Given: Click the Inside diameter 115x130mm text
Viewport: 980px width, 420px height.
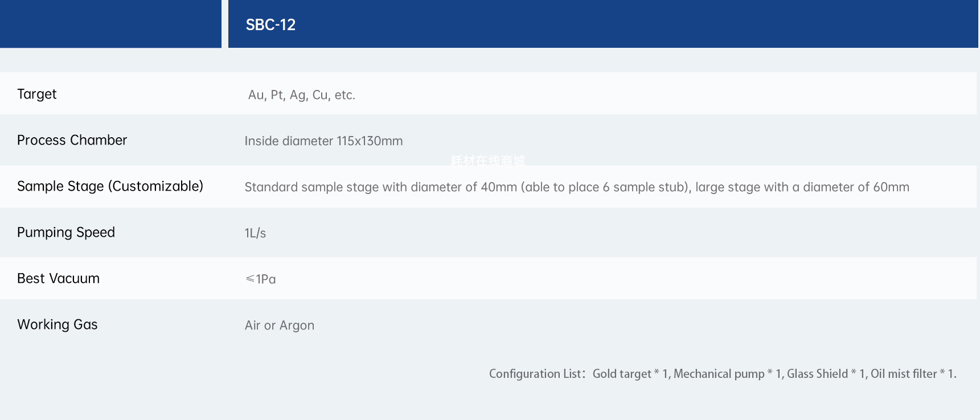Looking at the screenshot, I should pyautogui.click(x=323, y=141).
